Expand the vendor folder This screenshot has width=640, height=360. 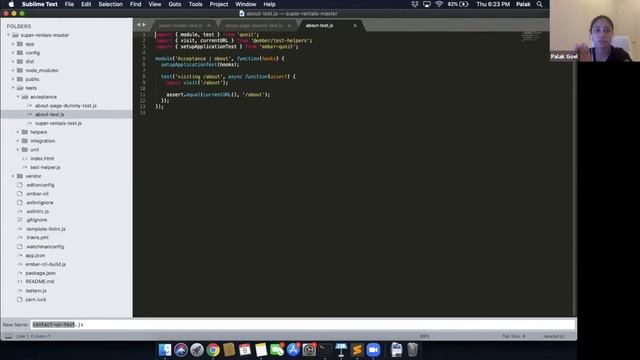13,176
